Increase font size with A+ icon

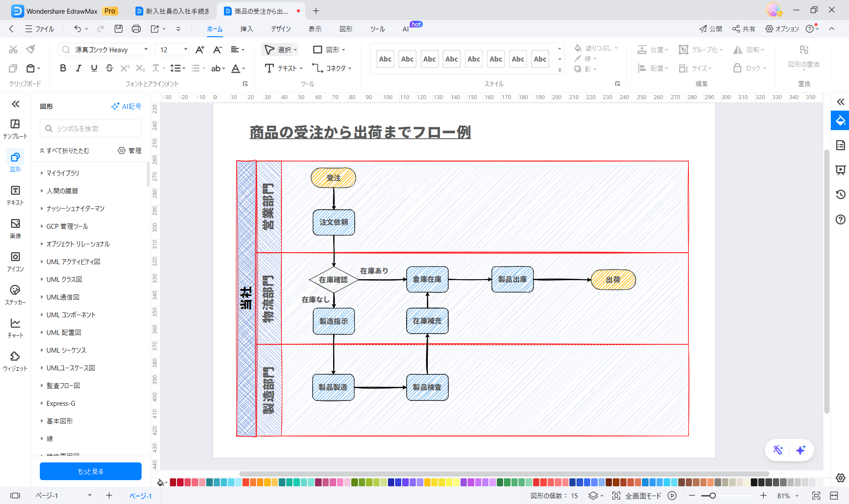200,50
